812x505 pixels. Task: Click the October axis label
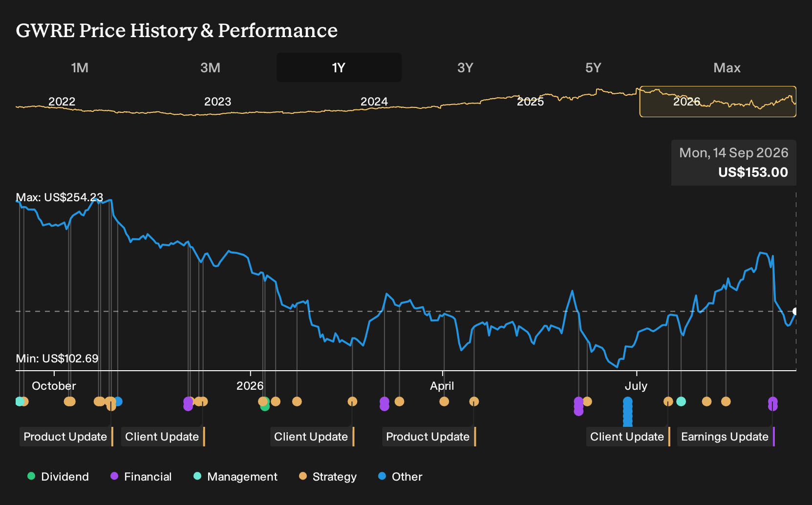point(54,386)
